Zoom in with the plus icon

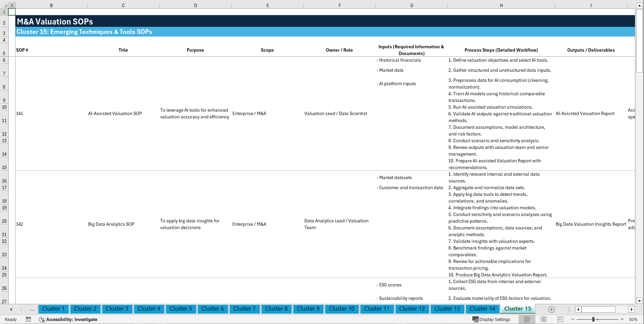[622, 319]
